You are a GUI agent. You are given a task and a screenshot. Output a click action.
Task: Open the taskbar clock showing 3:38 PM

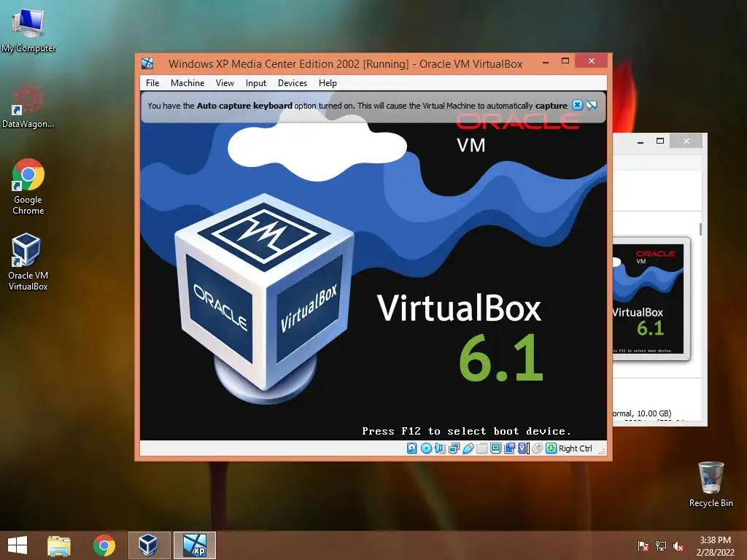(x=715, y=546)
